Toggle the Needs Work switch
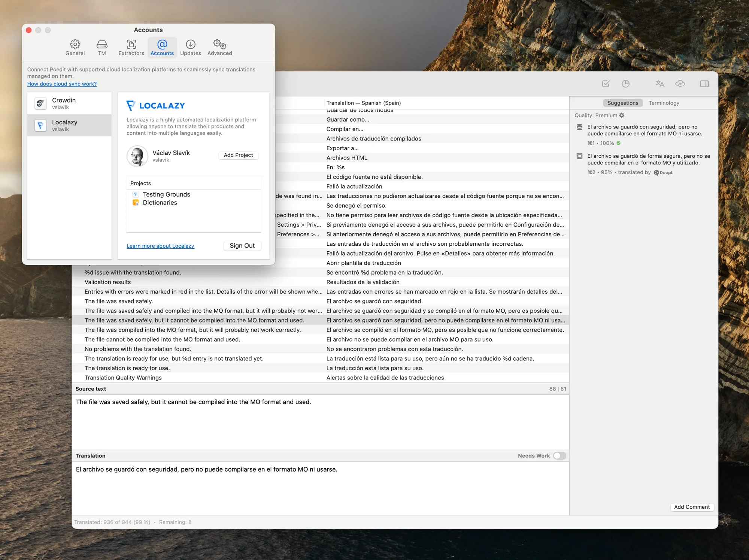Screen dimensions: 749x560 pyautogui.click(x=560, y=455)
